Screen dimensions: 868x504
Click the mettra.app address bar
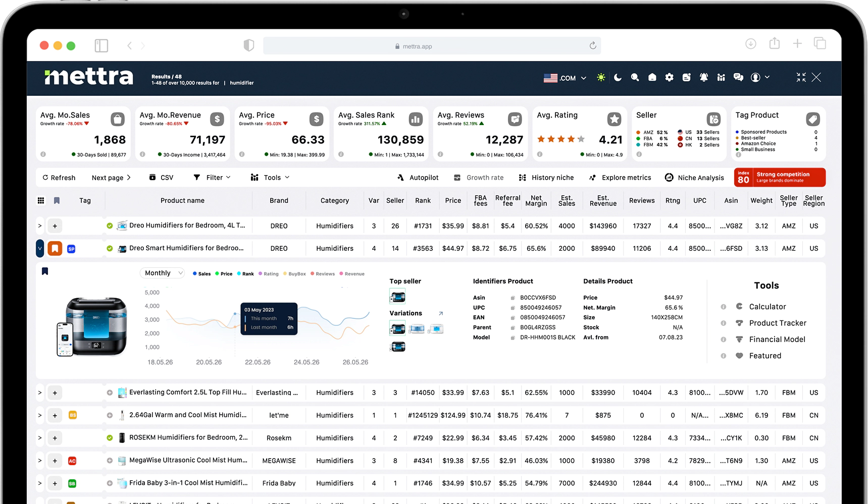432,46
